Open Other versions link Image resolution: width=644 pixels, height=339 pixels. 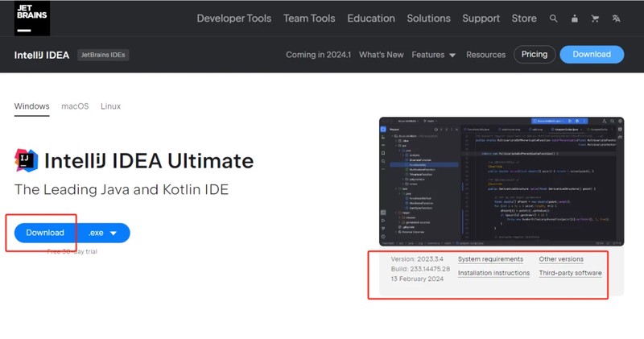(x=561, y=259)
